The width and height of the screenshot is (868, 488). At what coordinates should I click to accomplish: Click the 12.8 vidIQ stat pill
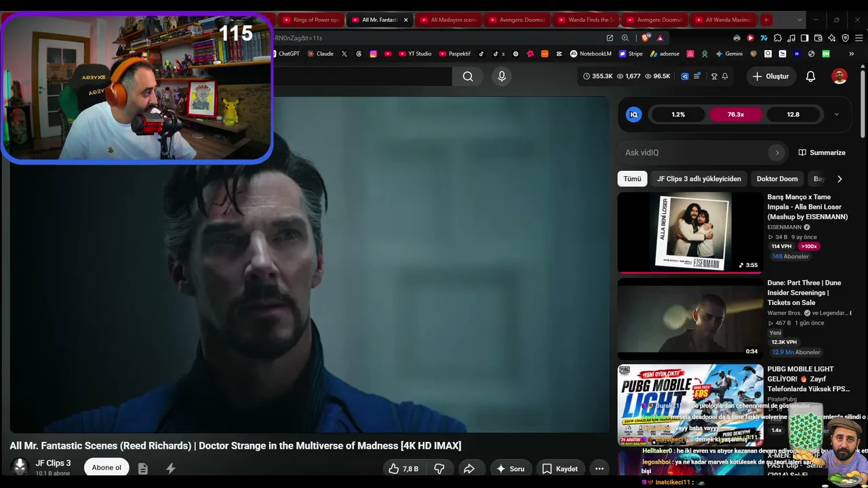click(x=793, y=115)
